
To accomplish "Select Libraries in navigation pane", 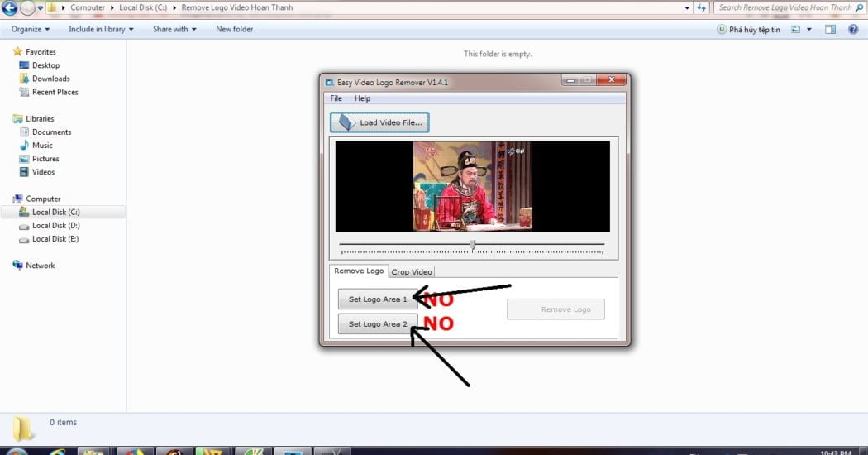I will [x=40, y=118].
